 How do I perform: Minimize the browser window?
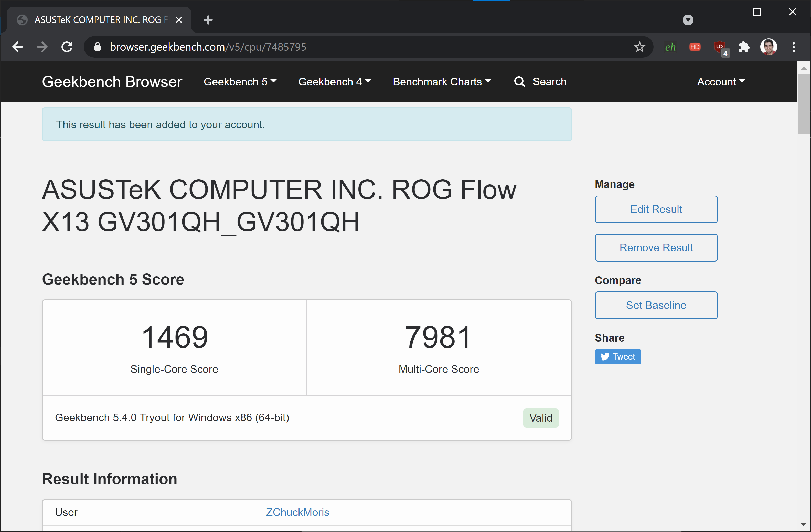pyautogui.click(x=722, y=12)
